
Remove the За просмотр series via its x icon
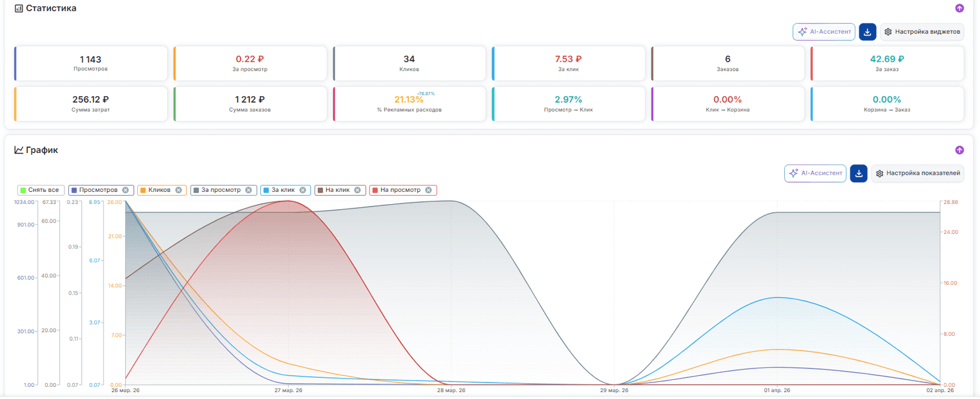click(249, 190)
